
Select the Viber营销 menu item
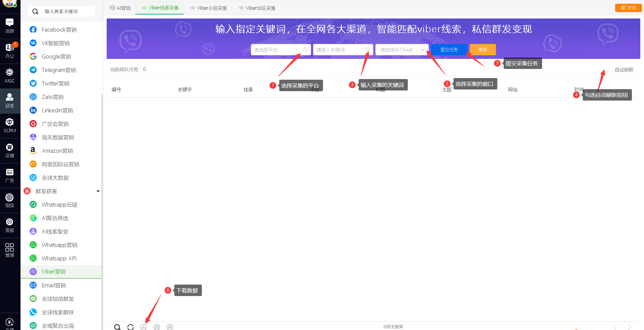click(x=61, y=272)
